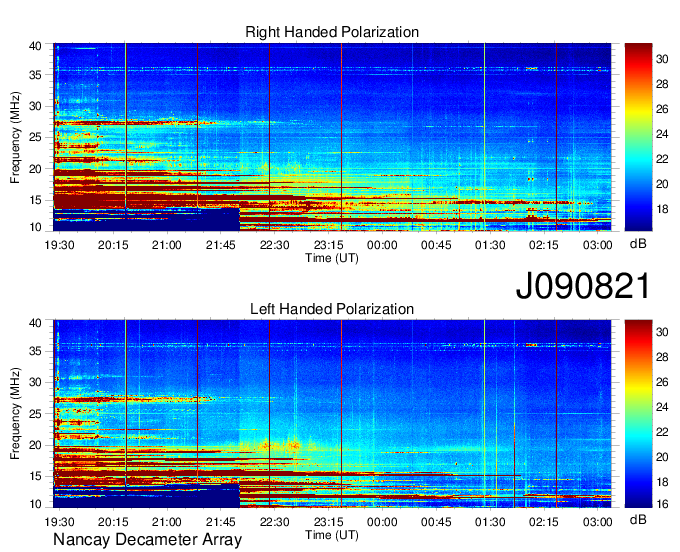Viewport: 680px width, 552px height.
Task: Click the 10 MHz tick of Right Handed plot
Action: (35, 227)
